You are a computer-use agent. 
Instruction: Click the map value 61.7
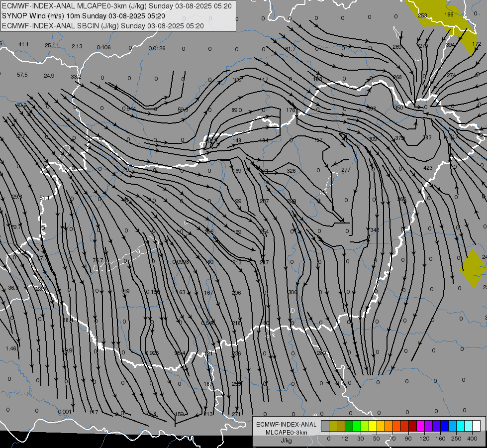pos(291,49)
